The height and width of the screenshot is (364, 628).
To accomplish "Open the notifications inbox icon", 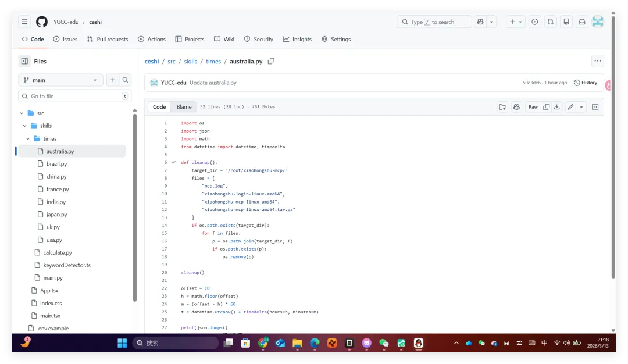I will (x=582, y=22).
